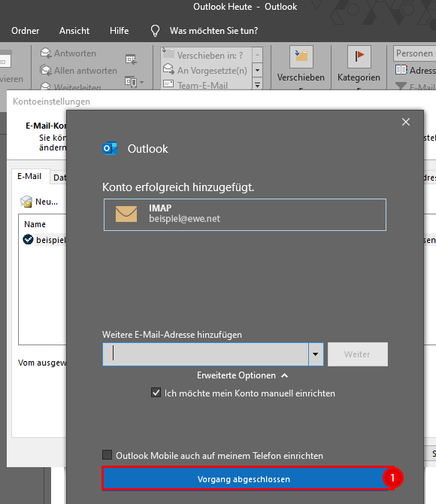The image size is (436, 504).
Task: Click the meeting reply icon beside Antworten
Action: 131,59
